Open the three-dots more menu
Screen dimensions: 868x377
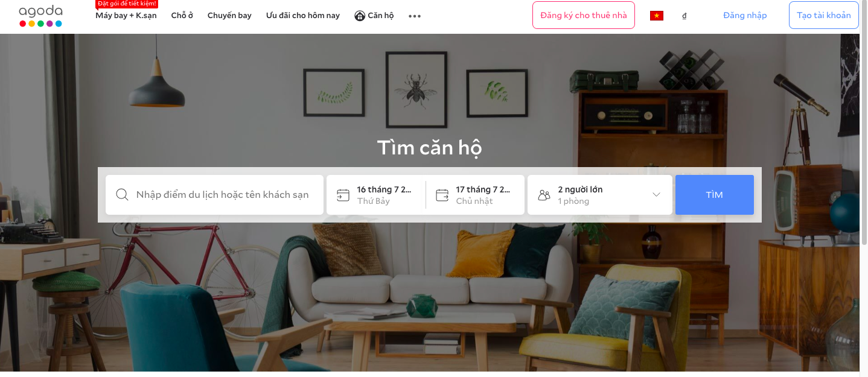[415, 16]
